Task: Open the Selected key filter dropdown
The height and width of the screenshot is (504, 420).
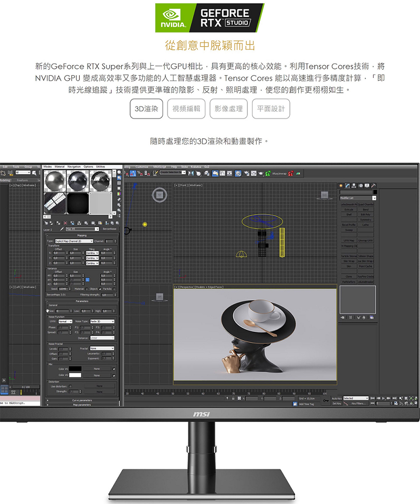Action: click(x=356, y=398)
